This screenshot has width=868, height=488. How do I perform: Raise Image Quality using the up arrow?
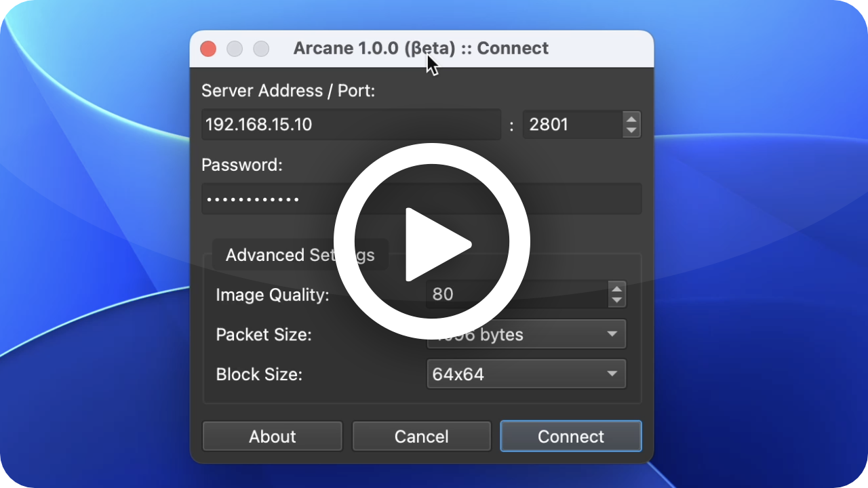click(616, 287)
